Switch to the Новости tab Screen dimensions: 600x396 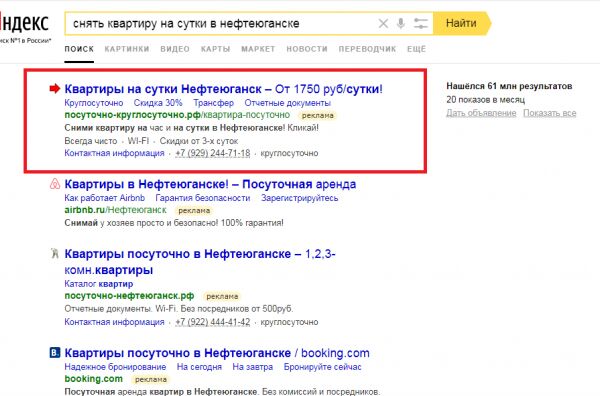(307, 49)
